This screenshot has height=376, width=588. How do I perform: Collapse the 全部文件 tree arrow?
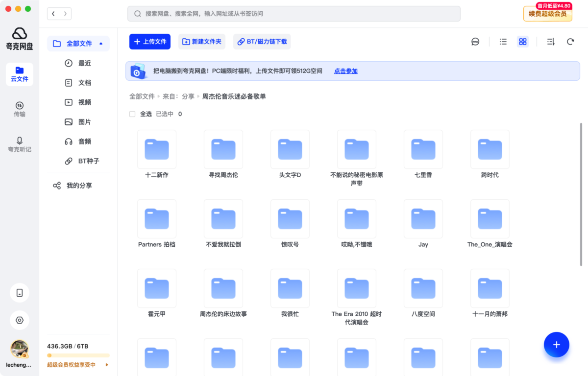[101, 44]
